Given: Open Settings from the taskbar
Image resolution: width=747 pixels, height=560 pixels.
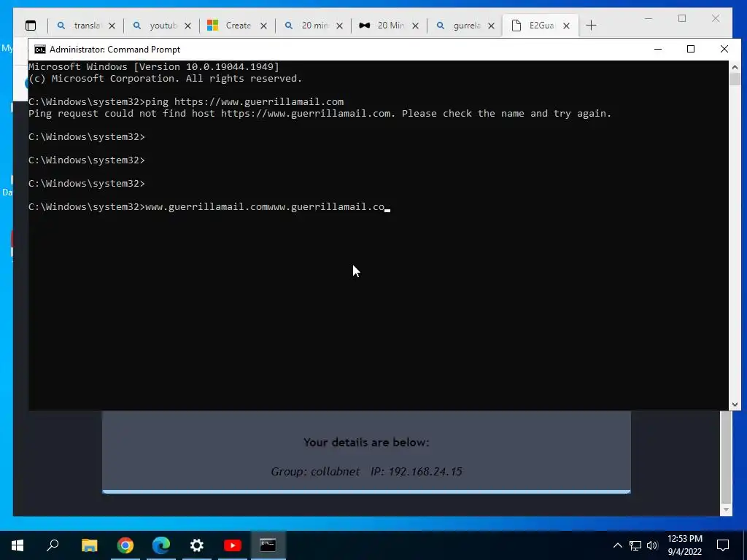Looking at the screenshot, I should coord(197,545).
